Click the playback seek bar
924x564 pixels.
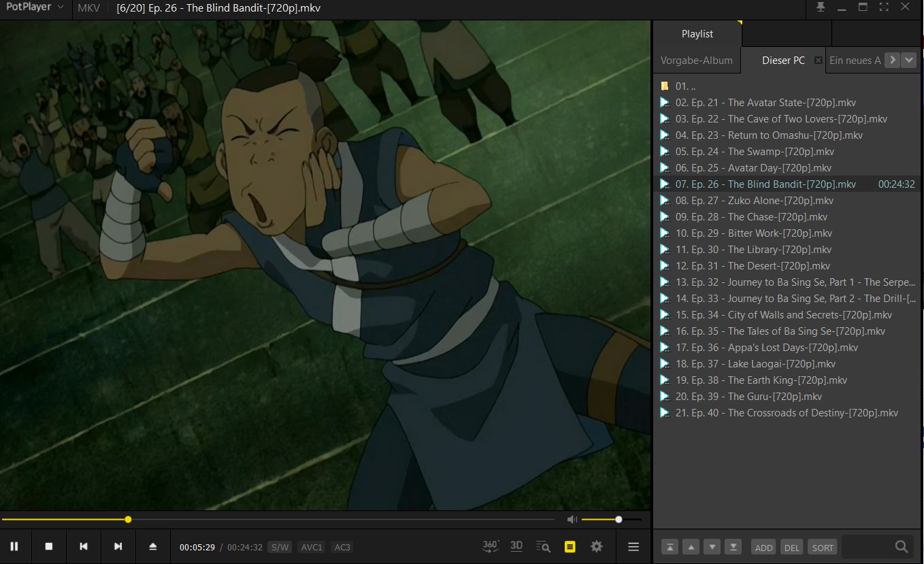point(278,519)
